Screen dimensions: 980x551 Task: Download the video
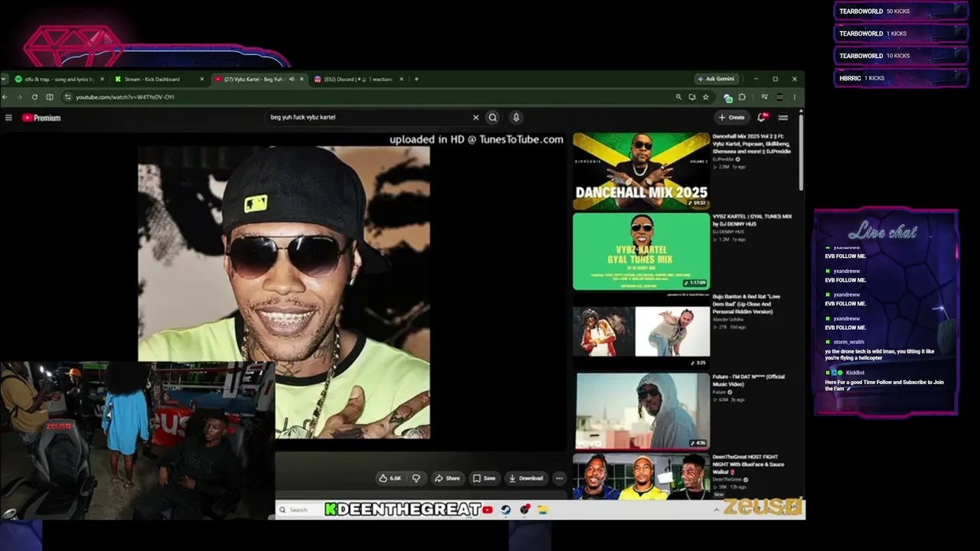click(526, 478)
